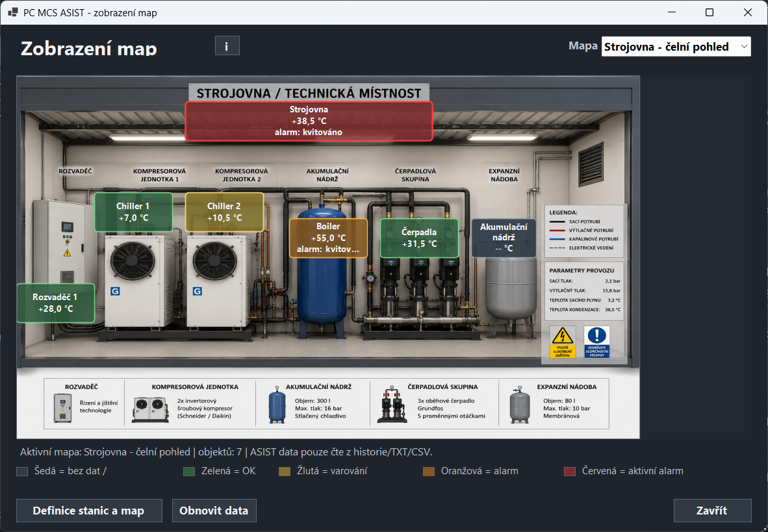Click the yellow electrical hazard warning sign
Viewport: 768px width, 532px height.
pyautogui.click(x=562, y=342)
